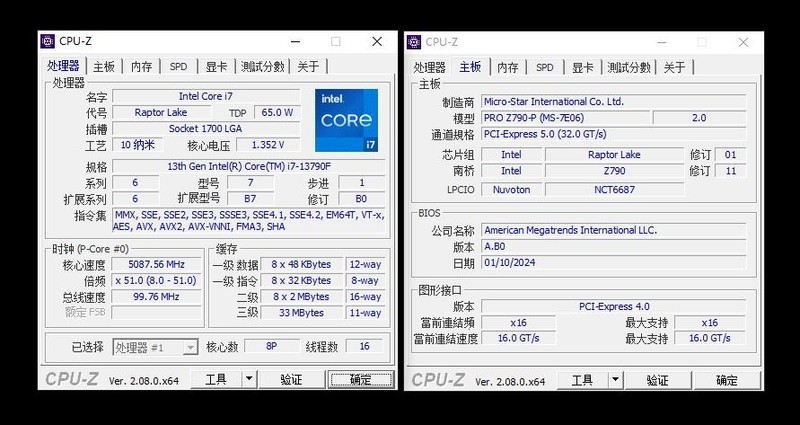Viewport: 800px width, 425px height.
Task: Open 測試分數 tab in right window
Action: click(x=629, y=67)
